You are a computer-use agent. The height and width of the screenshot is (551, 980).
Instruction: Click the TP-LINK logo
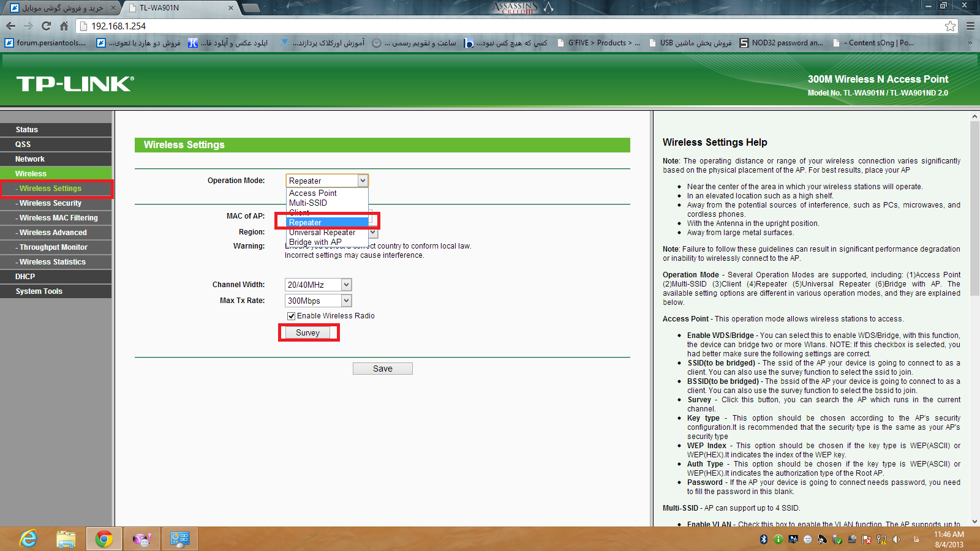point(75,84)
